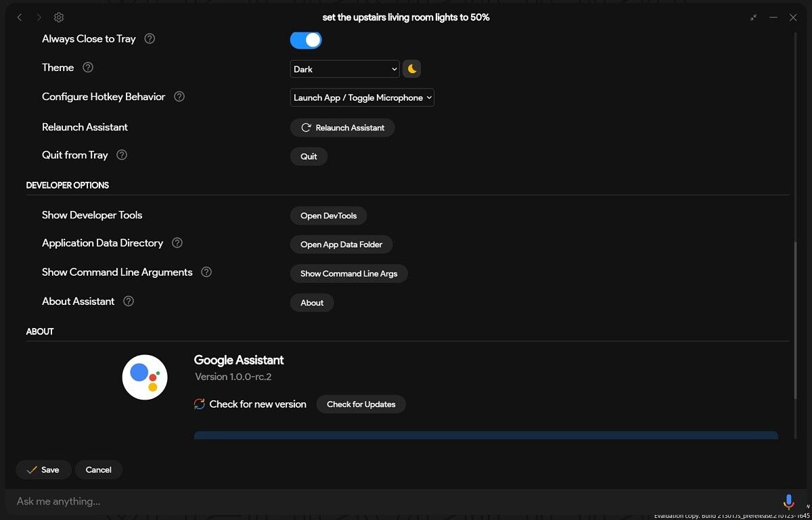The image size is (812, 520).
Task: Disable the Always Close to Tray toggle
Action: click(x=305, y=40)
